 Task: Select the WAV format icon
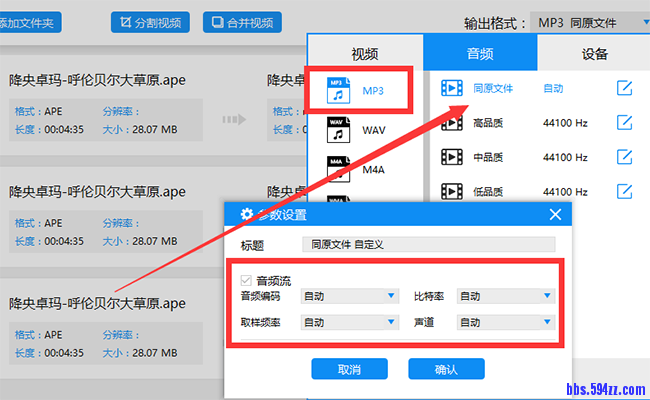[x=339, y=130]
